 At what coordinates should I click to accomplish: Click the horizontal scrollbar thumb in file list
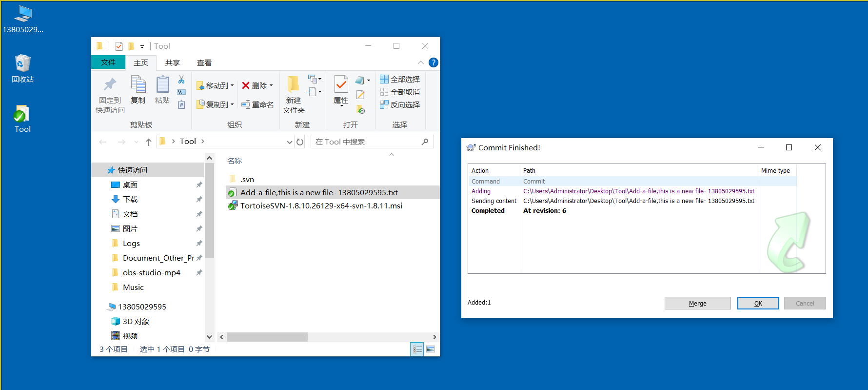[267, 337]
